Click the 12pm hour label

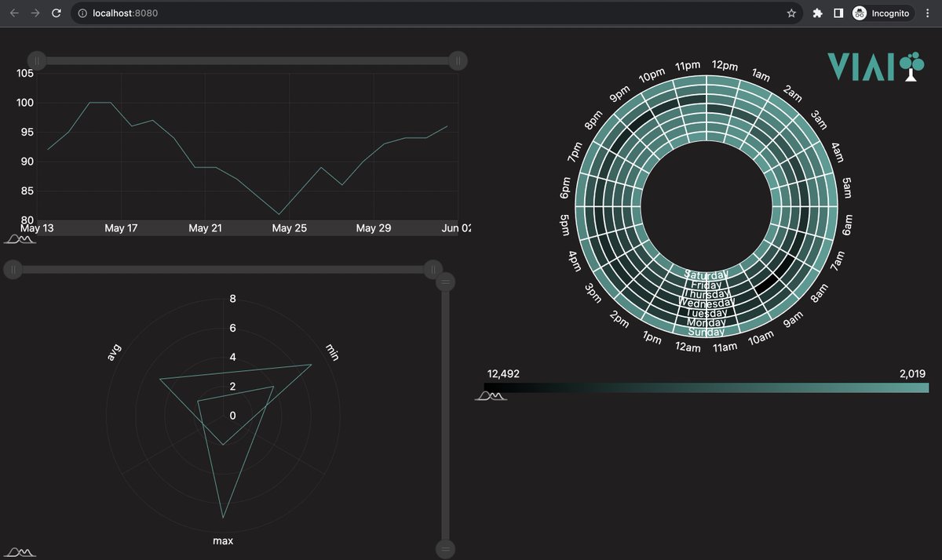pyautogui.click(x=725, y=65)
